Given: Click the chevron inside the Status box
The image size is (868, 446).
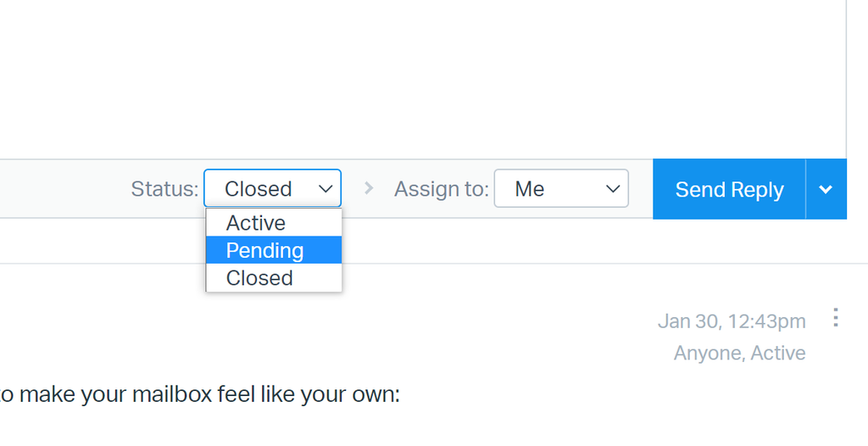Looking at the screenshot, I should 325,189.
